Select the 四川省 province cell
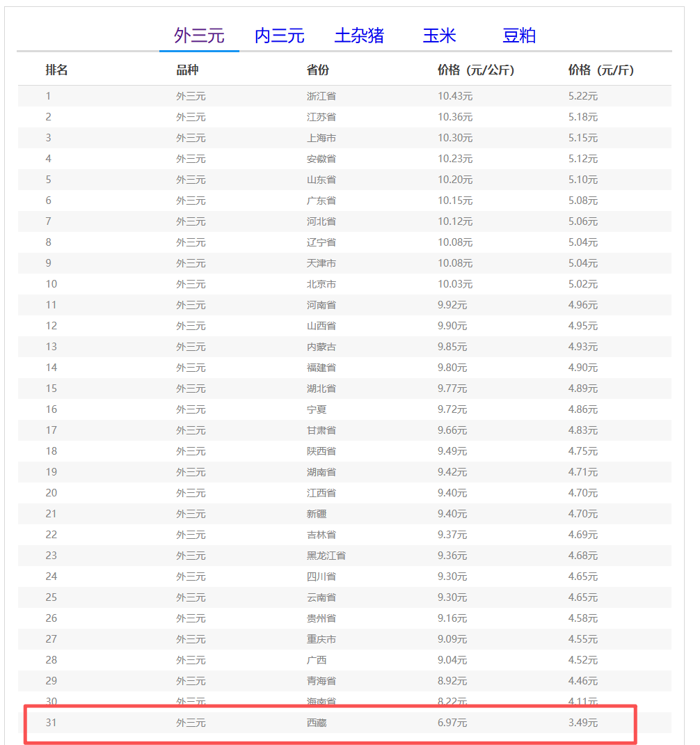Image resolution: width=700 pixels, height=745 pixels. coord(321,577)
